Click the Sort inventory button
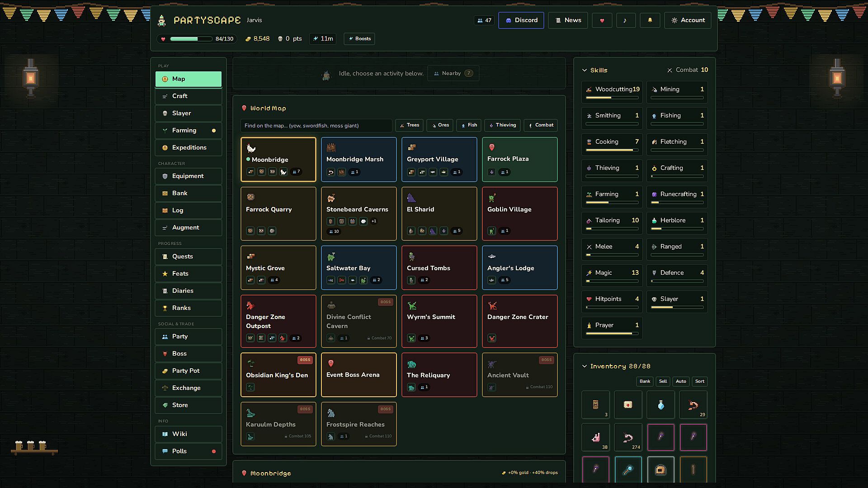 (x=699, y=381)
